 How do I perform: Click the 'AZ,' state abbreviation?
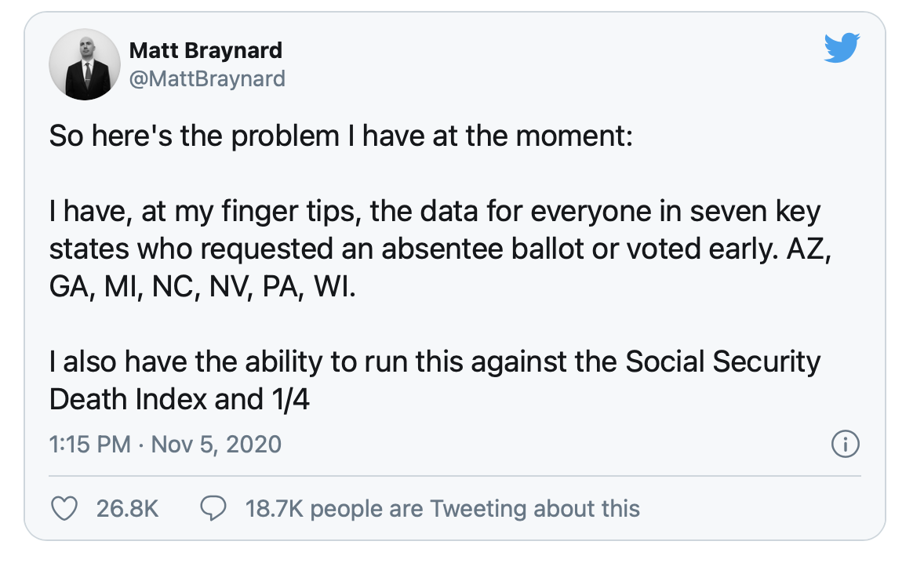[x=809, y=249]
